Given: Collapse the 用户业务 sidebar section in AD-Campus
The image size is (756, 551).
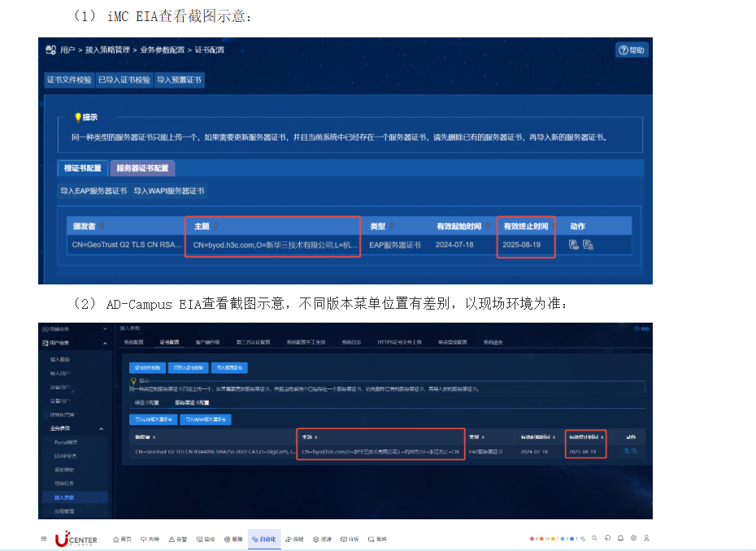Looking at the screenshot, I should point(105,343).
